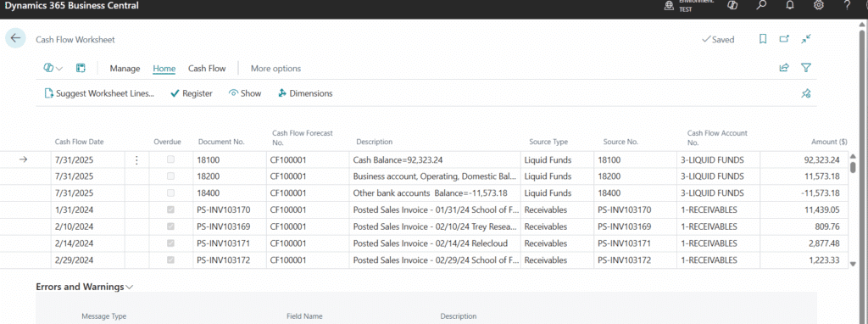Toggle the Overdue checkbox for PS-INV103172
This screenshot has height=324, width=868.
(x=170, y=260)
